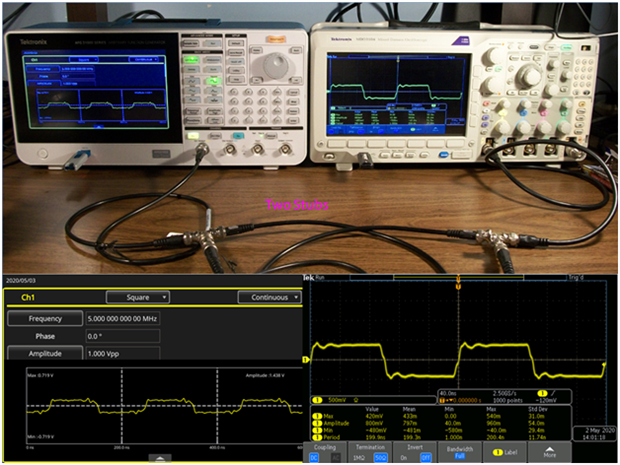Viewport: 620px width, 465px height.
Task: Open the More menu on the oscilloscope
Action: click(x=550, y=452)
